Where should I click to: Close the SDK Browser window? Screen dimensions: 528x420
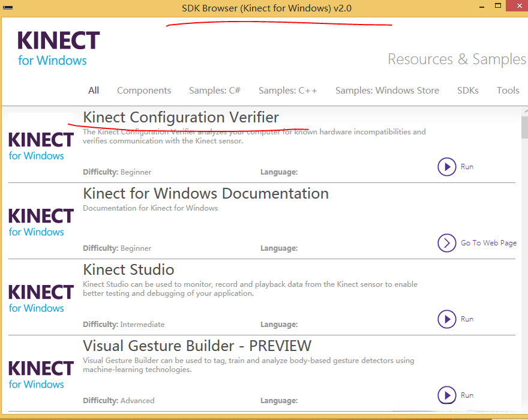tap(518, 6)
